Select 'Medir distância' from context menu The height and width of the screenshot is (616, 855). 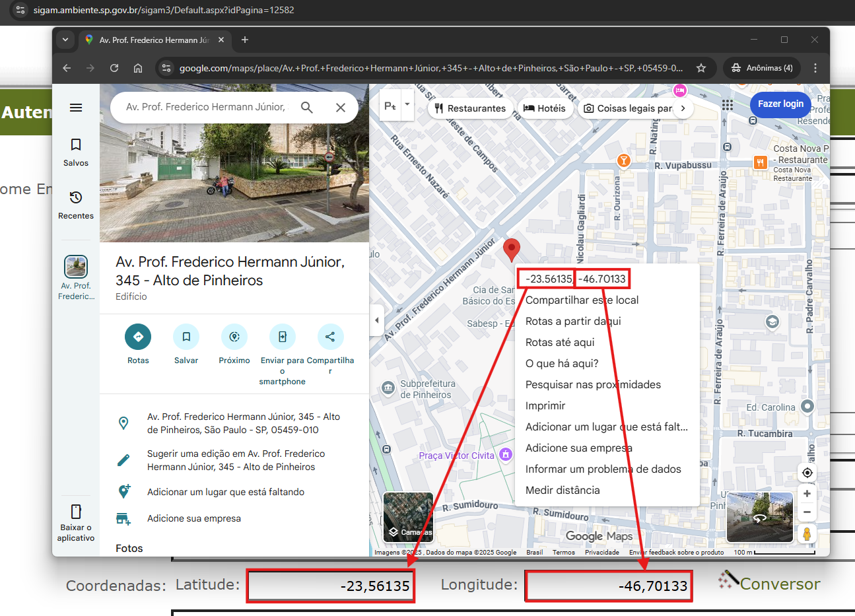pyautogui.click(x=563, y=490)
